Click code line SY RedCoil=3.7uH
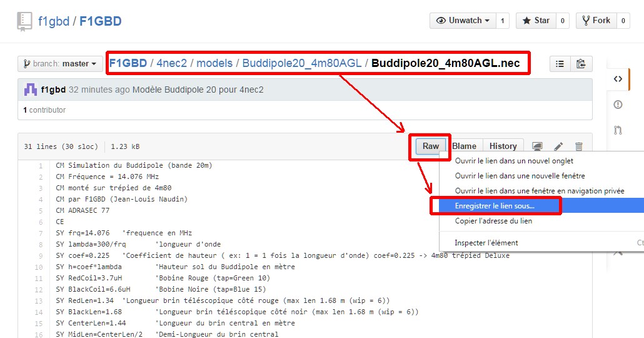This screenshot has width=644, height=338. click(163, 278)
